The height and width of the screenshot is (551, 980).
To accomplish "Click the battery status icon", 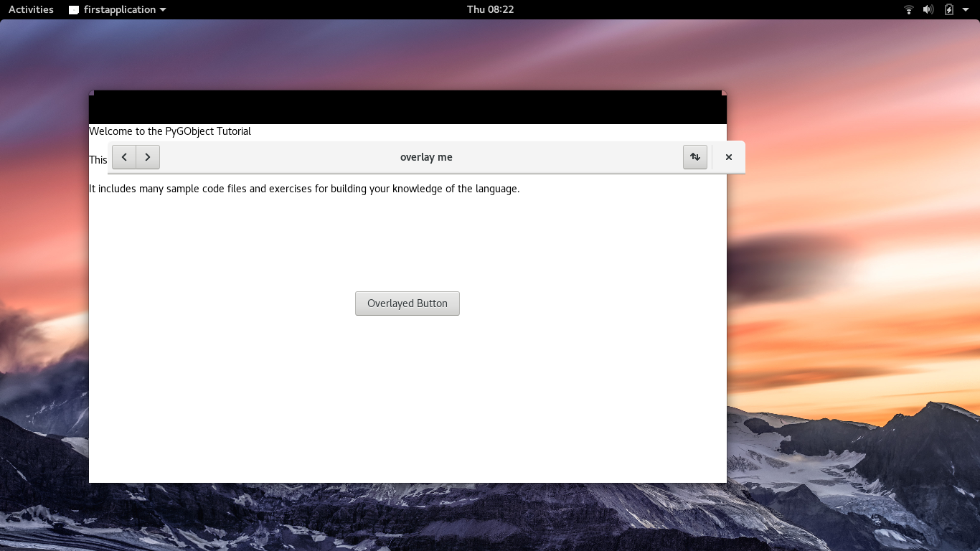I will pyautogui.click(x=949, y=9).
